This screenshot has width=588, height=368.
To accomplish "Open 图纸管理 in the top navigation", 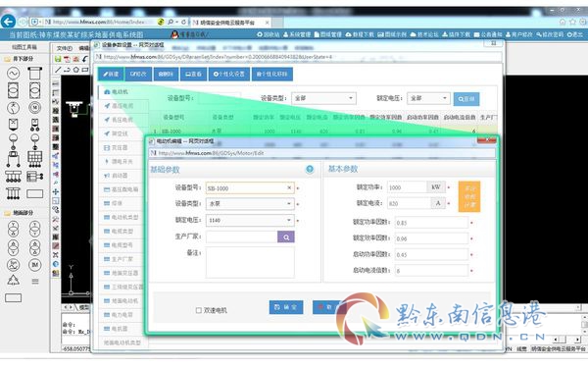I will (x=327, y=34).
